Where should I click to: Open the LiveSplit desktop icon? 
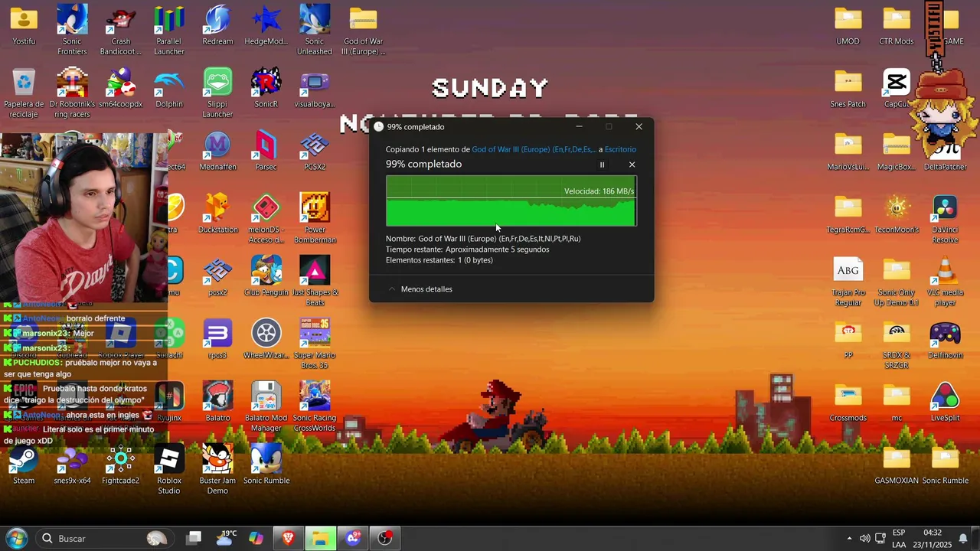pos(945,403)
